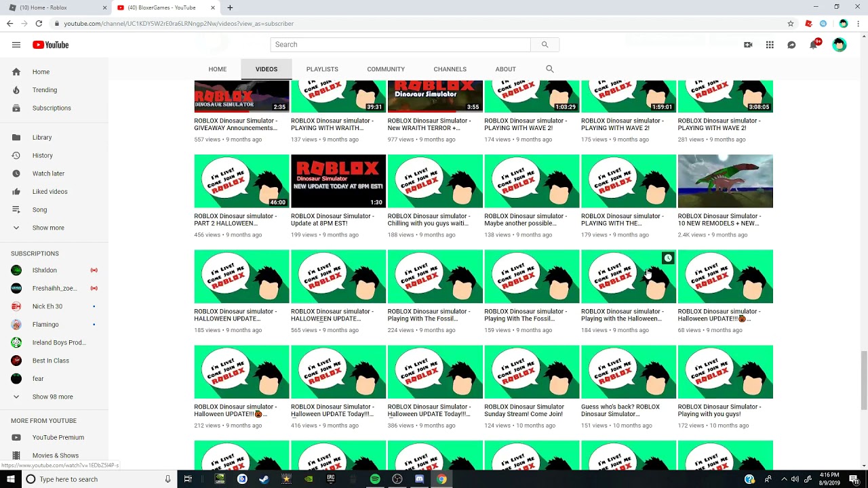Open Movies & Shows link
Viewport: 868px width, 488px height.
(54, 455)
